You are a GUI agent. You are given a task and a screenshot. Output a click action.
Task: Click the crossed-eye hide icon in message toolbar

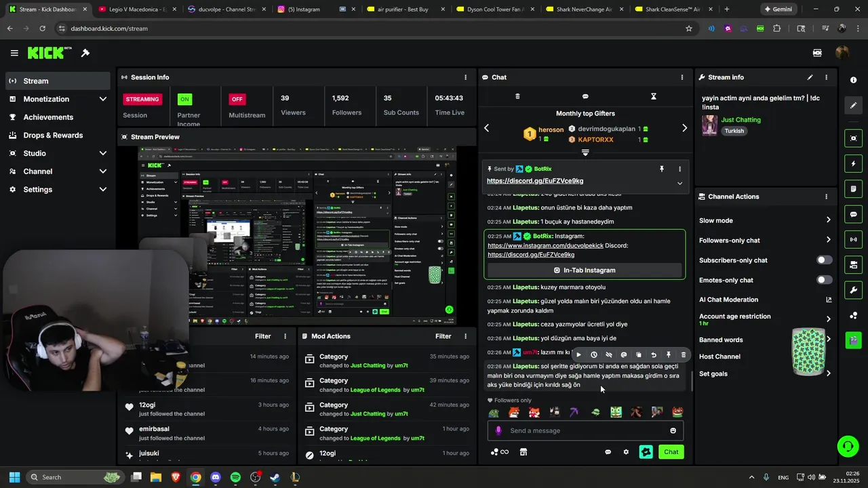pos(609,354)
